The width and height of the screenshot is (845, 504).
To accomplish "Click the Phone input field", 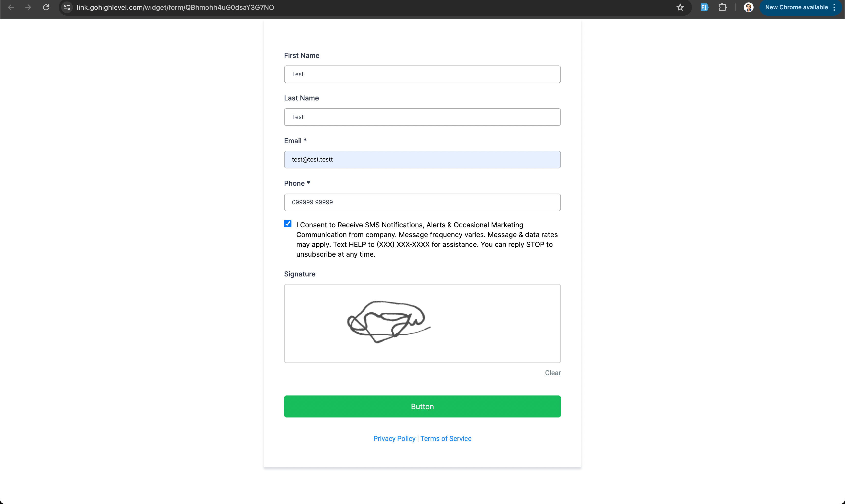I will (422, 202).
